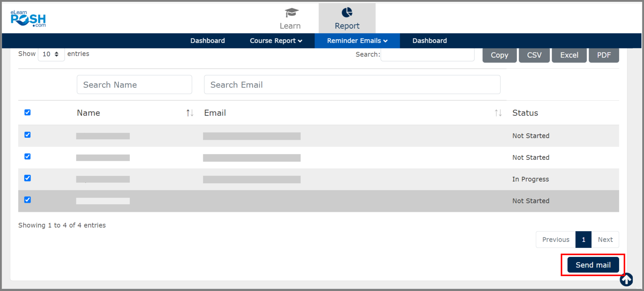Open the Dashboard item after Reminder Emails
Viewport: 644px width, 291px height.
click(x=429, y=41)
